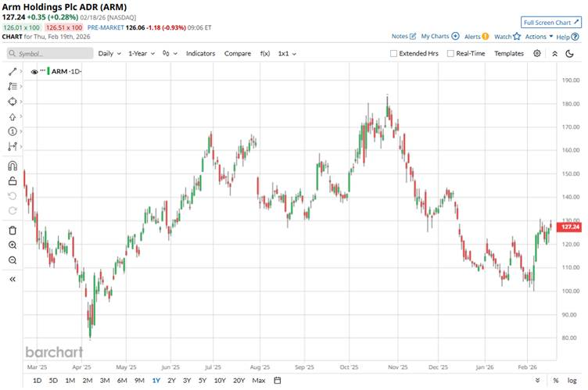
Task: Zoom in on the chart
Action: click(13, 245)
